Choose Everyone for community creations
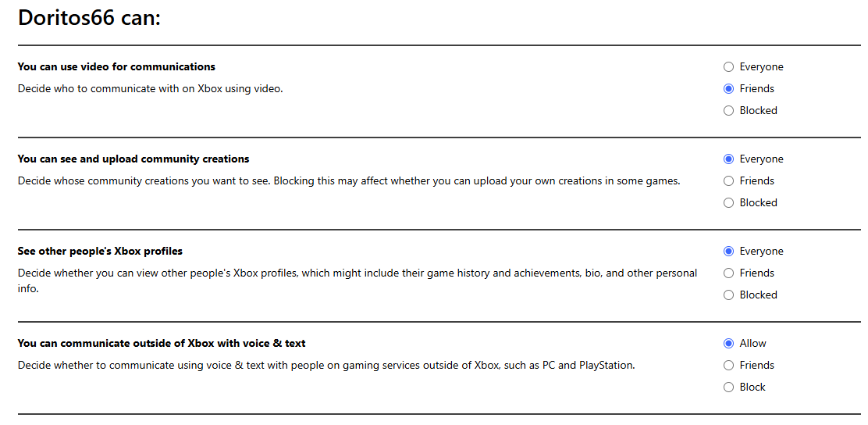 (728, 159)
